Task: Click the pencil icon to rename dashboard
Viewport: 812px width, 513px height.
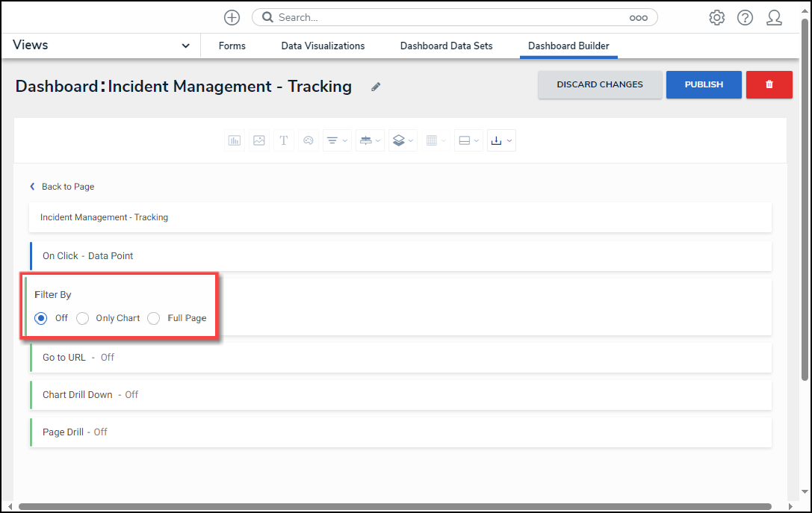Action: tap(376, 87)
